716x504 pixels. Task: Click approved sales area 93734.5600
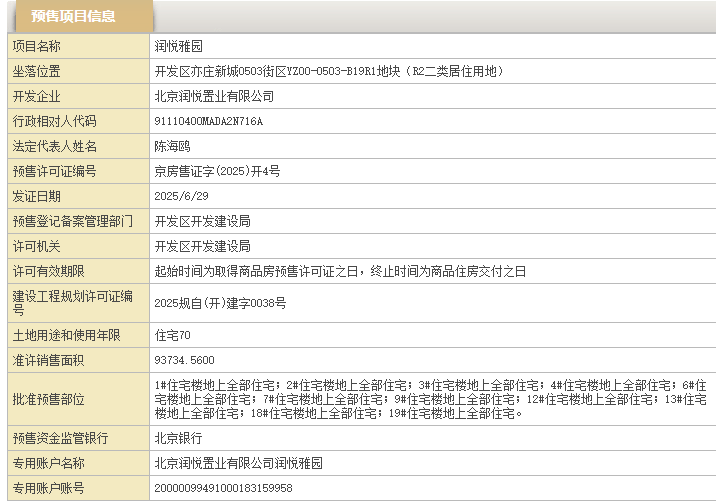click(185, 360)
